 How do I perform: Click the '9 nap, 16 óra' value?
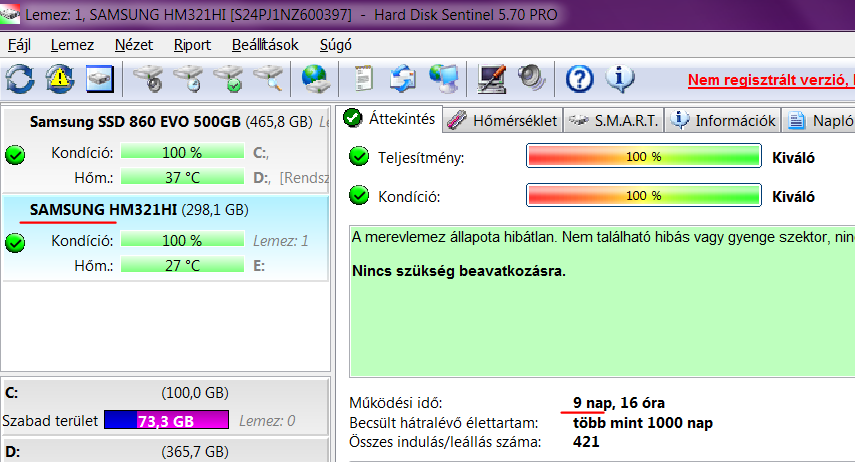[x=618, y=403]
